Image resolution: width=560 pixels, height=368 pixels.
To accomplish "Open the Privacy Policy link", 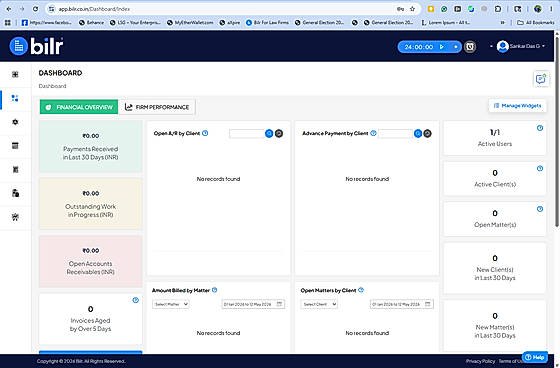I will (480, 361).
